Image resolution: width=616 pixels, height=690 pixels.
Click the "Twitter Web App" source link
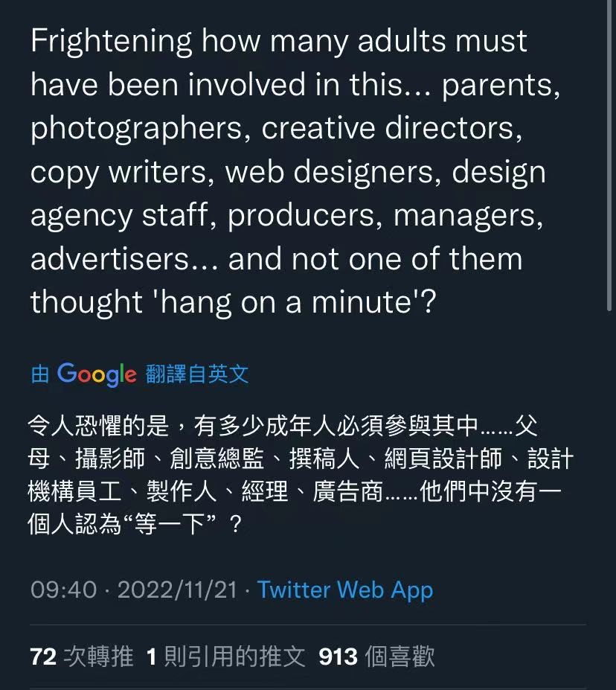pyautogui.click(x=344, y=590)
